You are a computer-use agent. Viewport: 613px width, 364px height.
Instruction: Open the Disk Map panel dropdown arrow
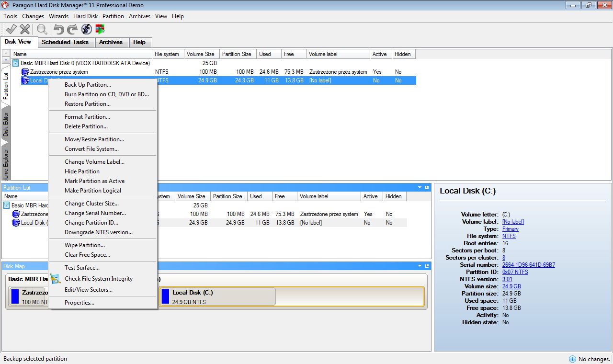(x=420, y=266)
